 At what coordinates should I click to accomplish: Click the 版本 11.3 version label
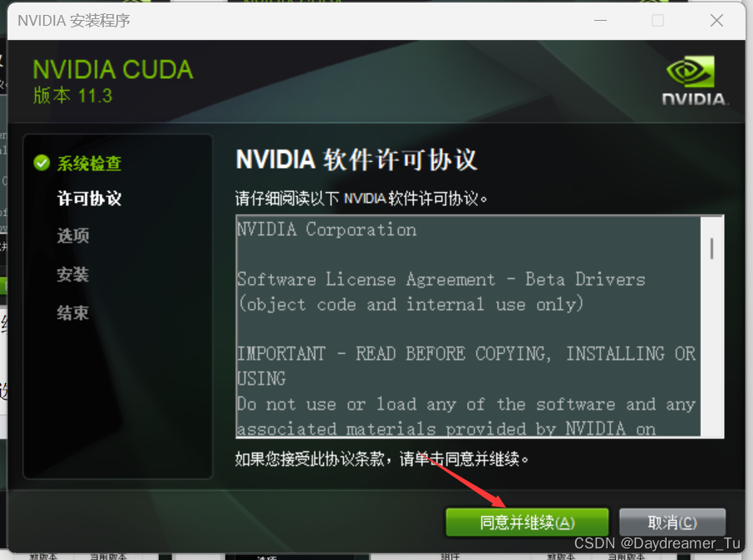point(72,96)
